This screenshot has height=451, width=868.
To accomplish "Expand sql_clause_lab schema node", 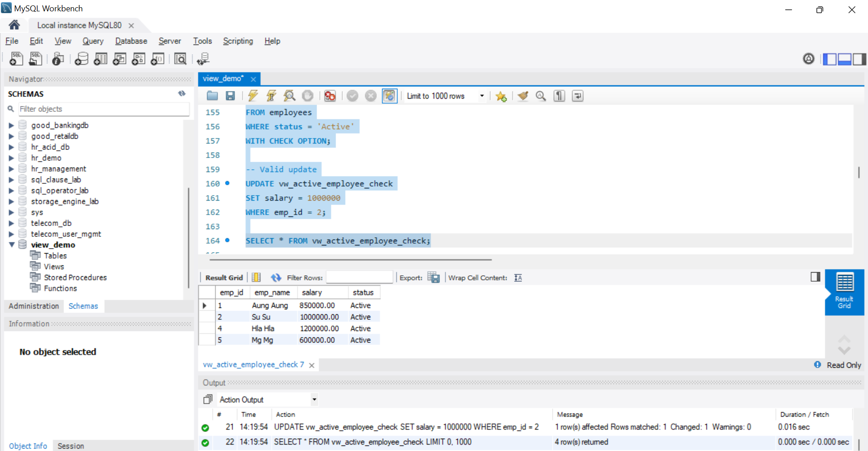I will click(x=11, y=180).
